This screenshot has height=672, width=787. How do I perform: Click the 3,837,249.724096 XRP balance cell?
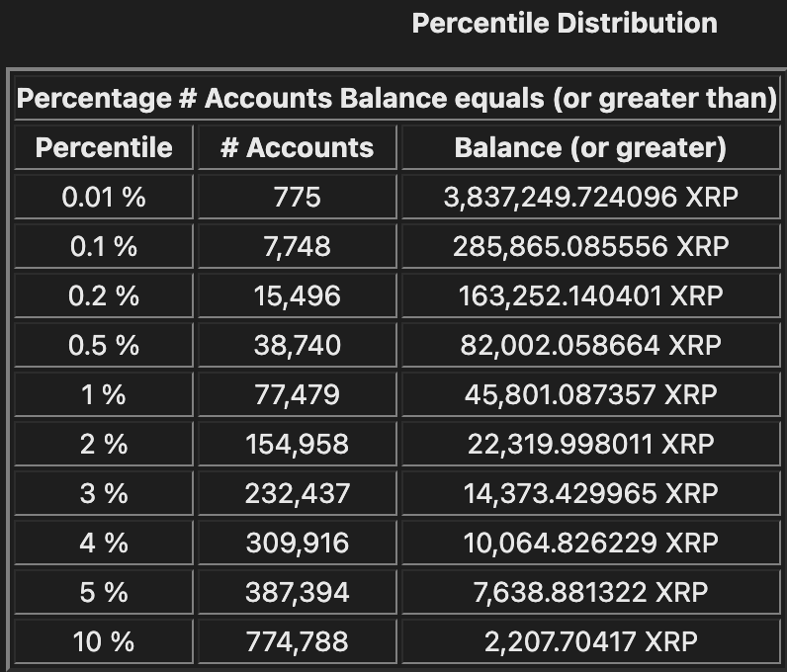tap(590, 198)
